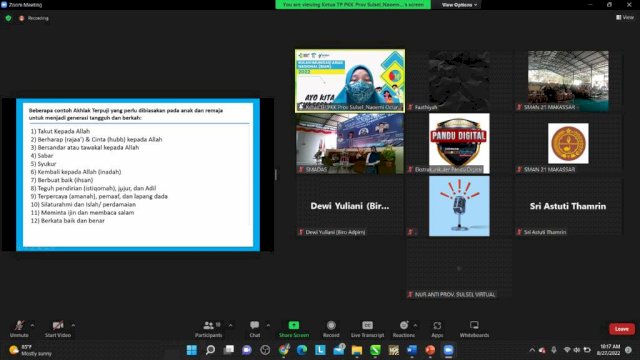
Task: Open the Zoom Apps button
Action: pyautogui.click(x=437, y=329)
